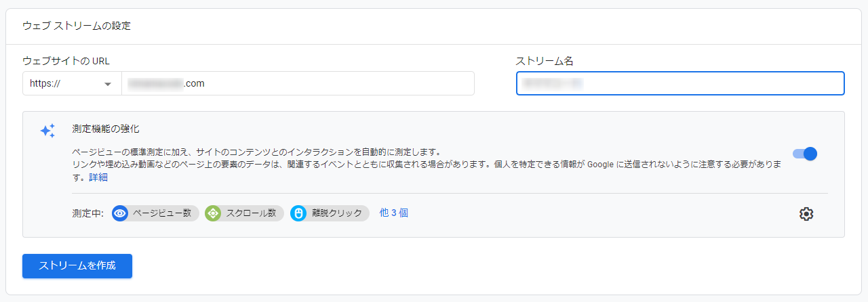Click the ストリームを作成 button
The width and height of the screenshot is (868, 302).
pyautogui.click(x=77, y=265)
